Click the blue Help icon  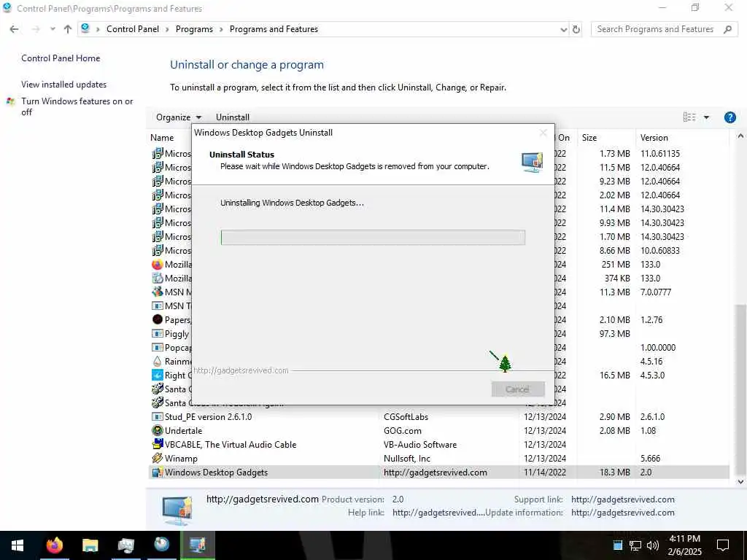click(729, 117)
